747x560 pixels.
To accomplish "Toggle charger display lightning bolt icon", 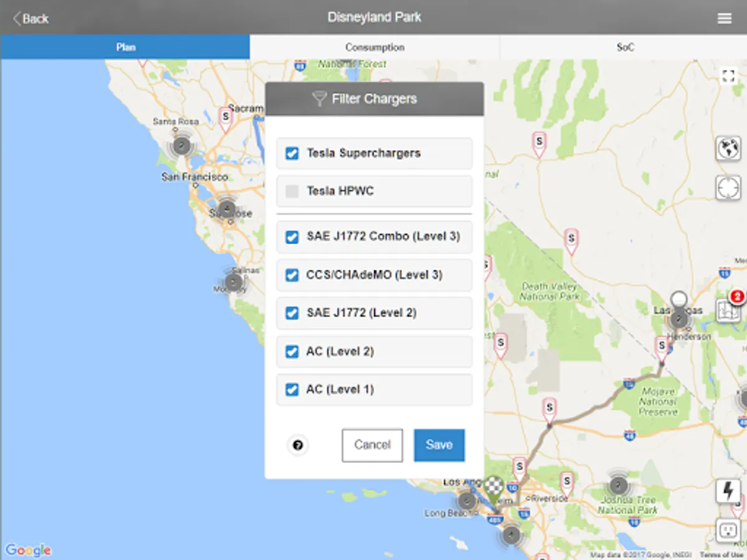I will (x=728, y=491).
